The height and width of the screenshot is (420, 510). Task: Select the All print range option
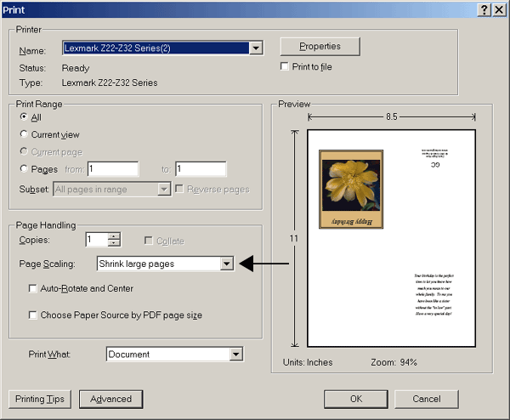pyautogui.click(x=24, y=117)
